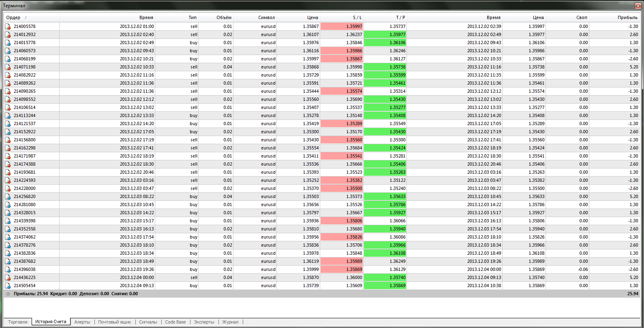Click order icon for 214089262
Screen dimensions: 644x328
point(8,83)
